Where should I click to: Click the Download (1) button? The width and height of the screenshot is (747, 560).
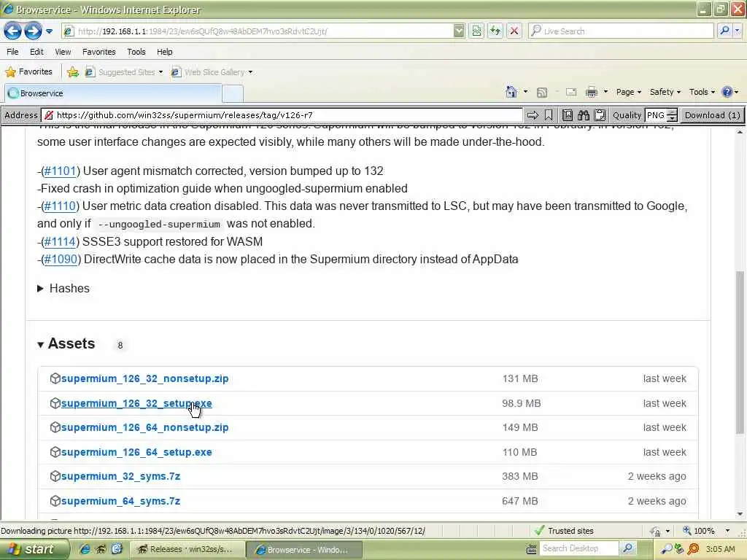(712, 115)
